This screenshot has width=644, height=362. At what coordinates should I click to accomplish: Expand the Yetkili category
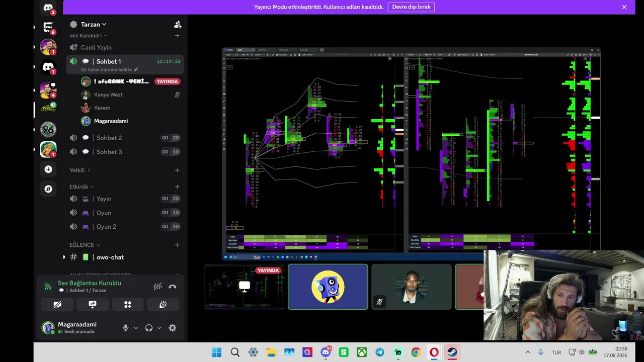[80, 170]
